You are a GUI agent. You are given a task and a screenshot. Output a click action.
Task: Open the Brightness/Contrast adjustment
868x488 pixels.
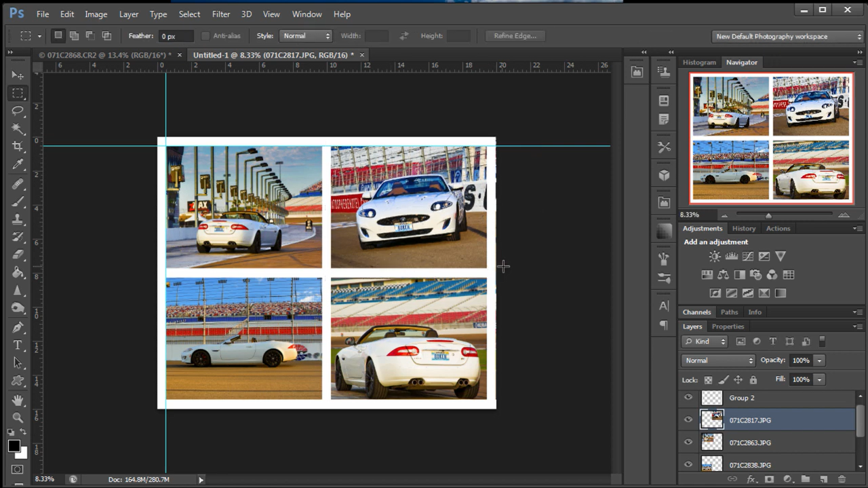pyautogui.click(x=715, y=256)
